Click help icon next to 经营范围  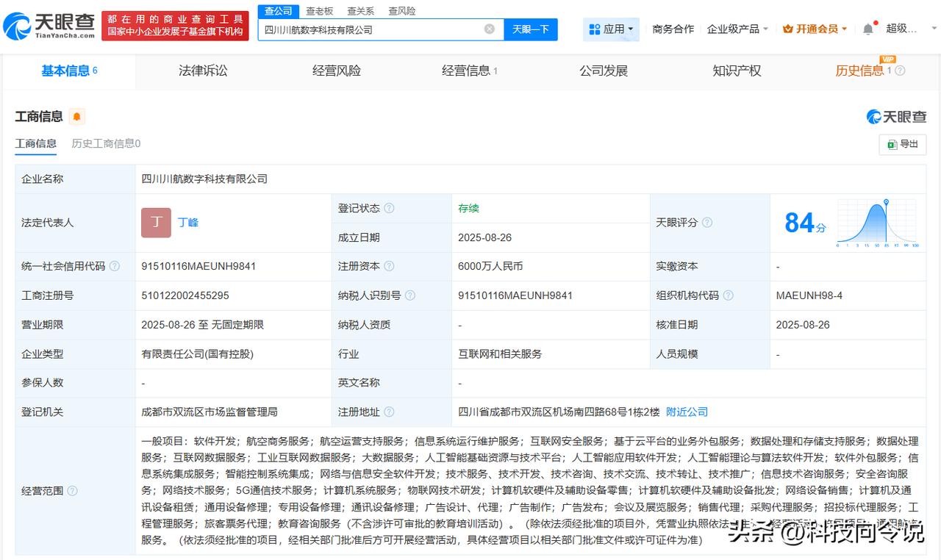click(x=72, y=491)
